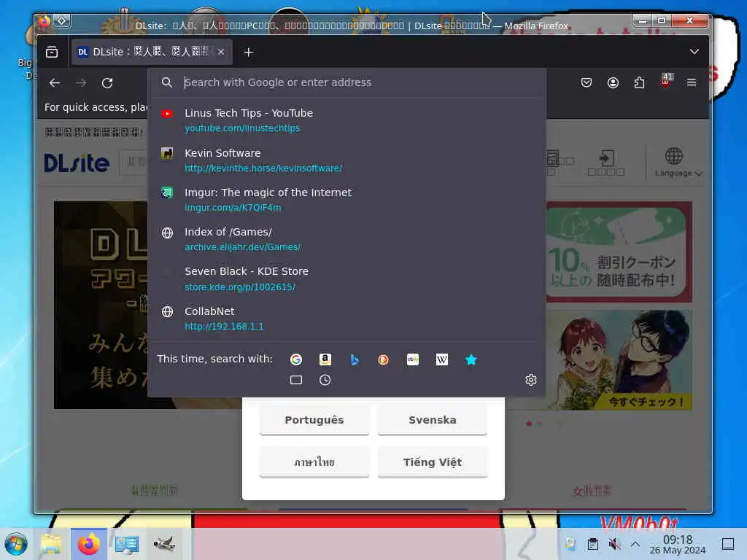Choose Português language button
Image resolution: width=747 pixels, height=560 pixels.
pos(314,420)
